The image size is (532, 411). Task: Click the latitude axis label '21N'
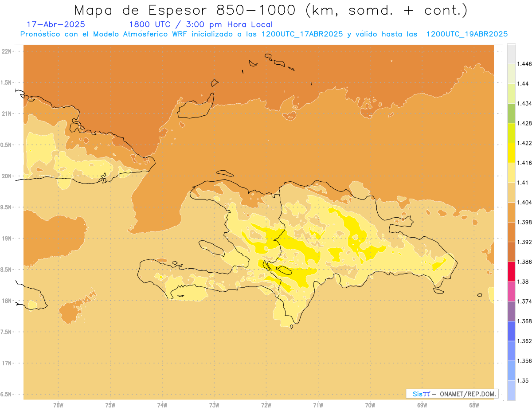pos(7,114)
